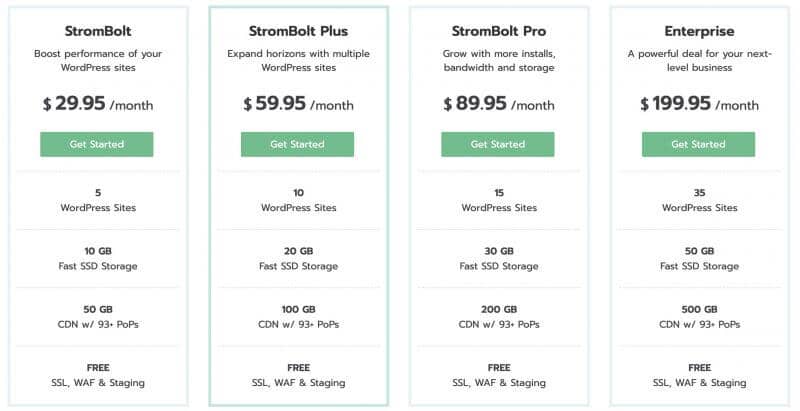Click the 5 WordPress Sites feature

pyautogui.click(x=98, y=200)
